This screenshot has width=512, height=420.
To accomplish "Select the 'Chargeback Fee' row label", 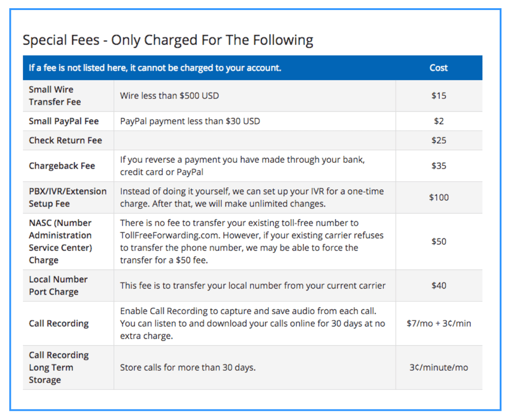I will pos(62,166).
